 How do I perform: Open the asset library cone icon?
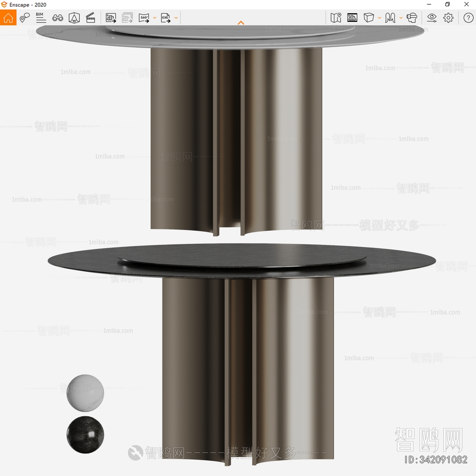[x=74, y=18]
